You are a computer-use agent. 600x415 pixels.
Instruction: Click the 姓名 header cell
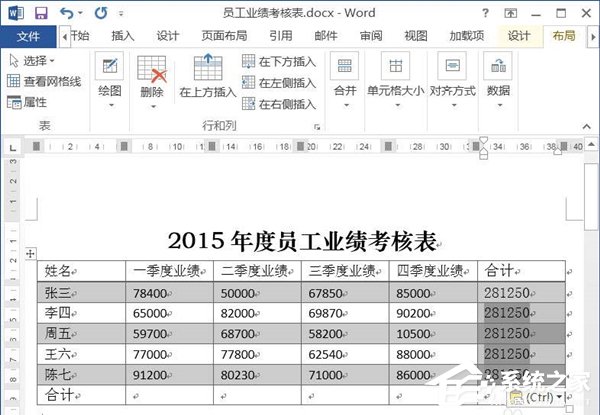[x=82, y=271]
